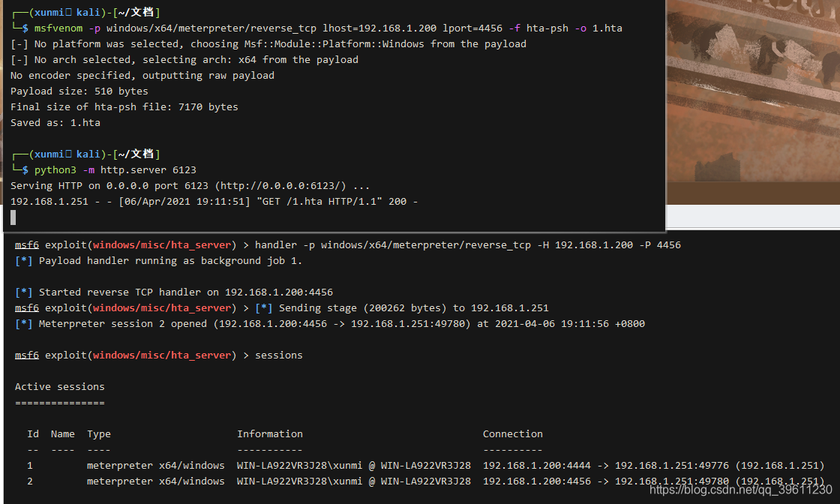Viewport: 840px width, 504px height.
Task: Click the 192.168.1.251 client IP in HTTP log
Action: [49, 202]
